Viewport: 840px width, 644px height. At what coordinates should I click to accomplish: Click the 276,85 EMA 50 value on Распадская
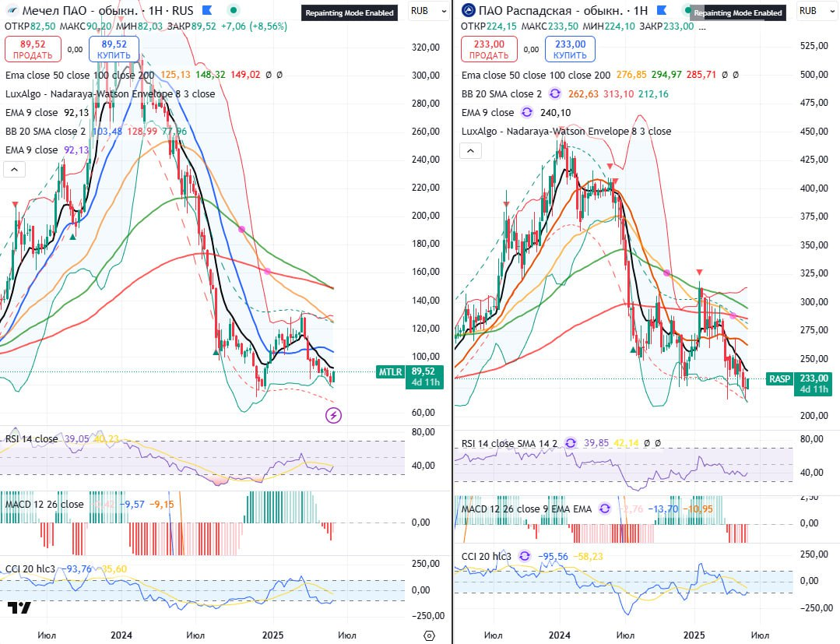(631, 75)
